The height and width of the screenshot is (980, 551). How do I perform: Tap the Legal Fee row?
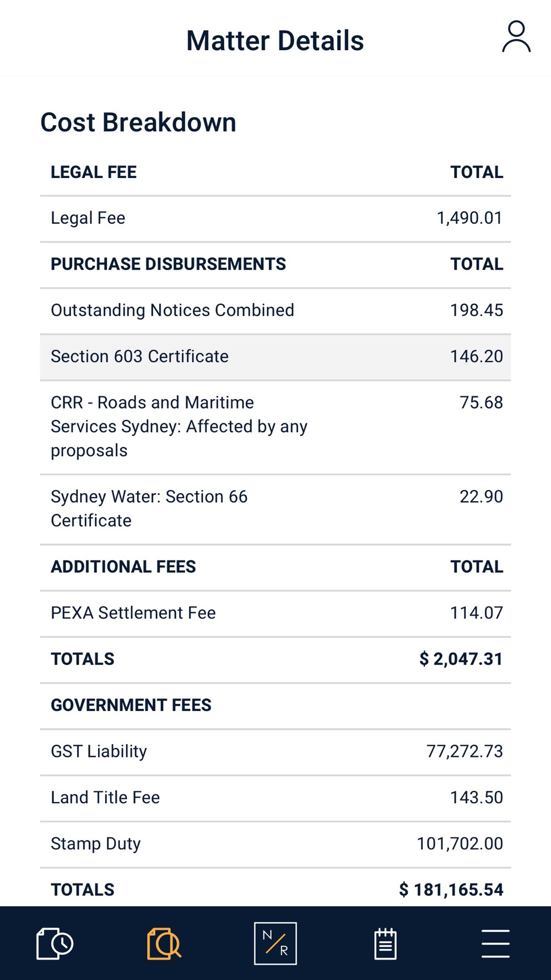[x=275, y=218]
